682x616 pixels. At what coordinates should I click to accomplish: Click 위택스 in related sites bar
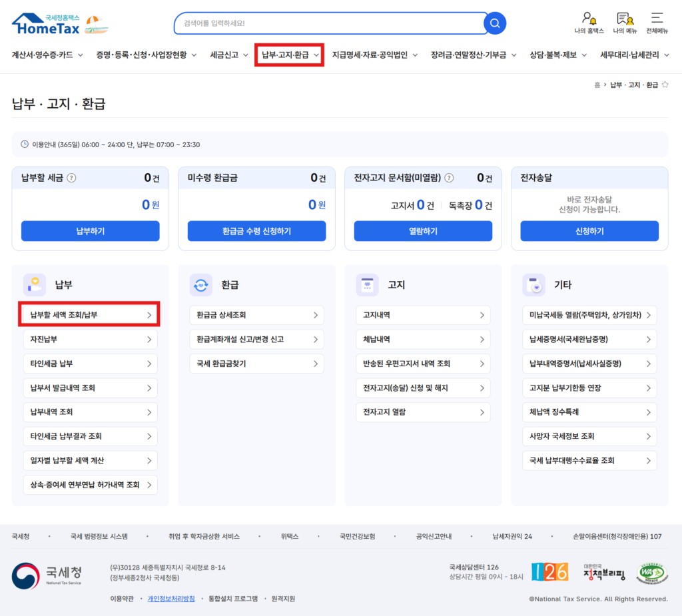click(x=290, y=536)
